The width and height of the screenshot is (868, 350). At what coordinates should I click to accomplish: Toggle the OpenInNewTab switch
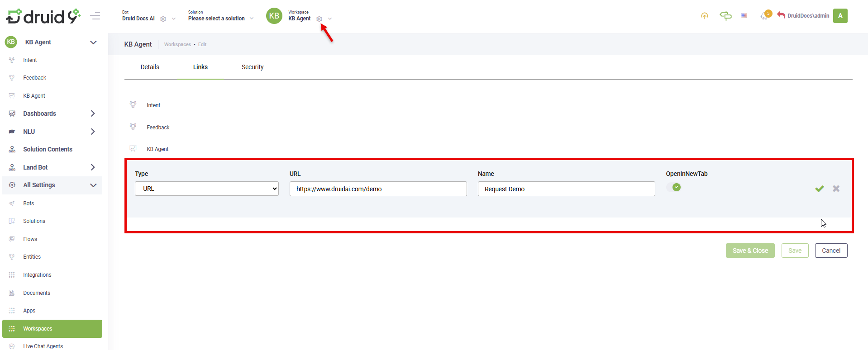[673, 187]
